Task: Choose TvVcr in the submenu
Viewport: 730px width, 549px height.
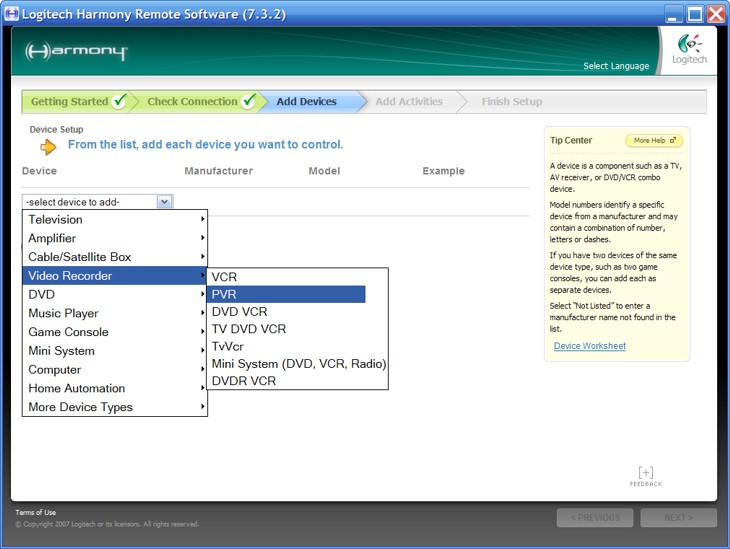Action: (297, 346)
